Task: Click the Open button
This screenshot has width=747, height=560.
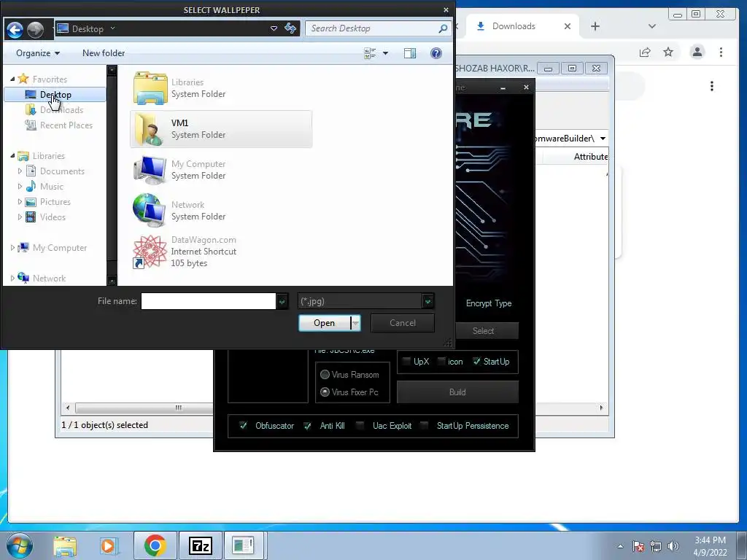Action: [x=325, y=323]
